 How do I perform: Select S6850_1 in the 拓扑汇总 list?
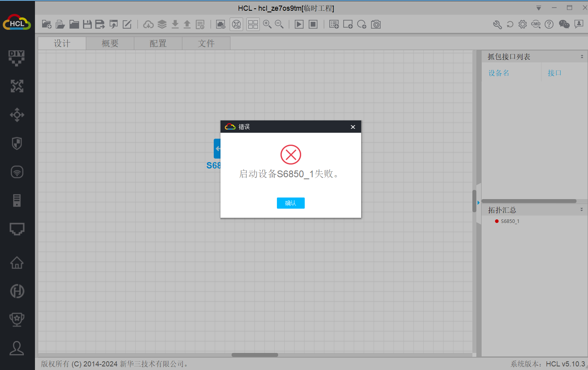[x=510, y=221]
